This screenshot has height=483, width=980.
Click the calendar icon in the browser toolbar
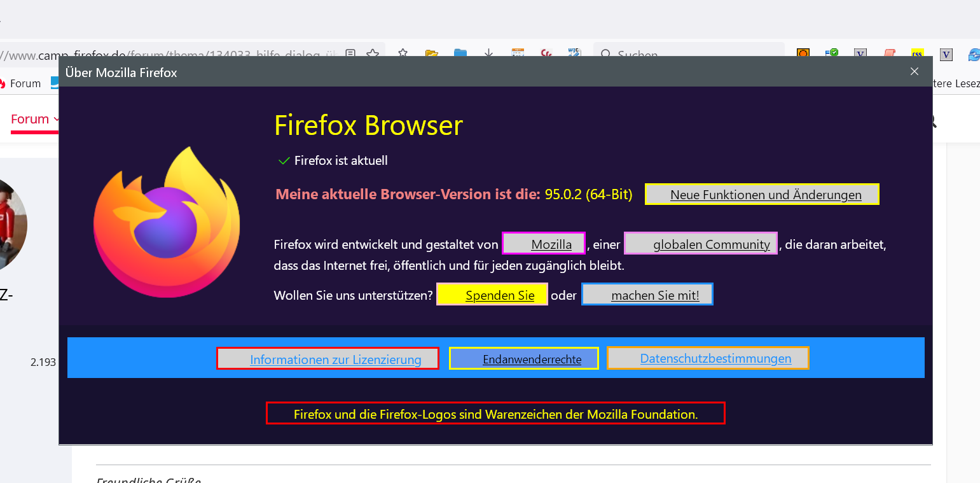pos(518,53)
